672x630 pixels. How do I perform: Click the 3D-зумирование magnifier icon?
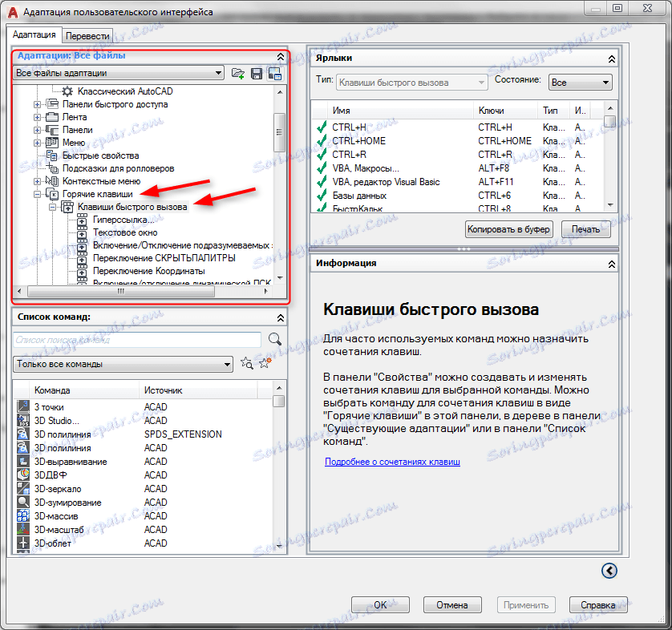[23, 502]
